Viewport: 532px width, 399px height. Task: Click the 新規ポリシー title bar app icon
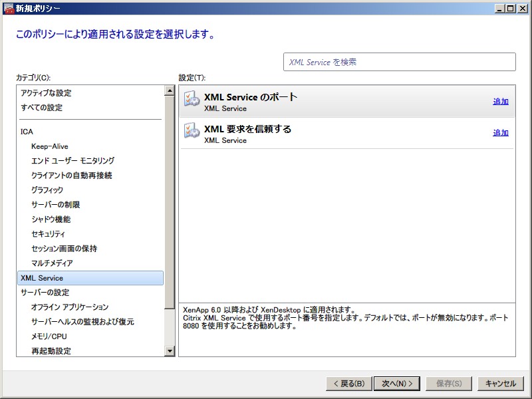(9, 9)
